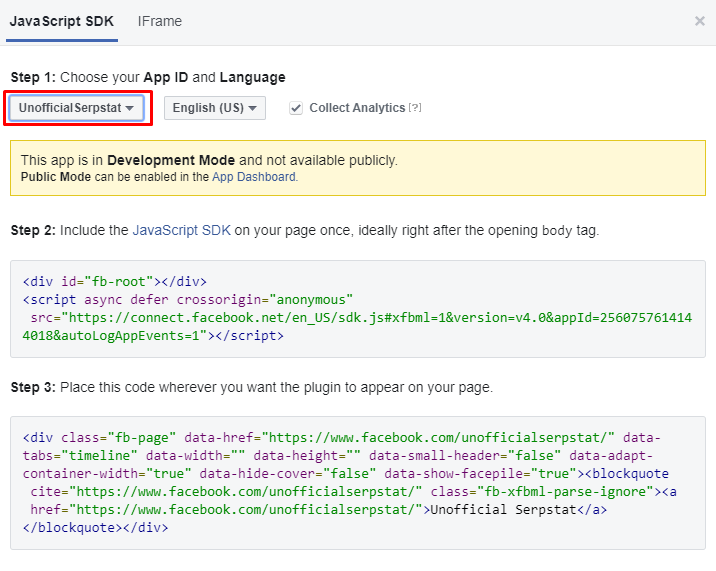Close the embed code dialog
The height and width of the screenshot is (571, 716).
[x=700, y=21]
